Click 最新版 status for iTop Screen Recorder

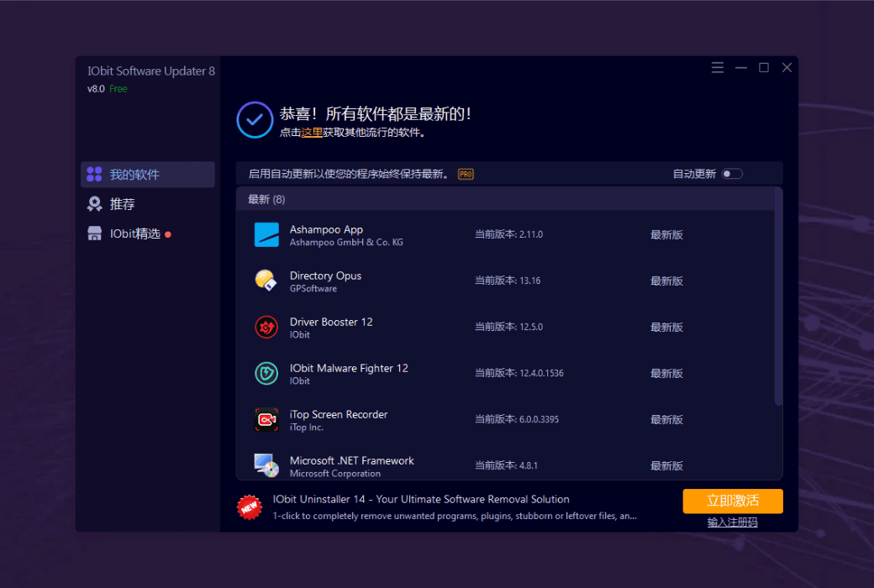(x=666, y=420)
